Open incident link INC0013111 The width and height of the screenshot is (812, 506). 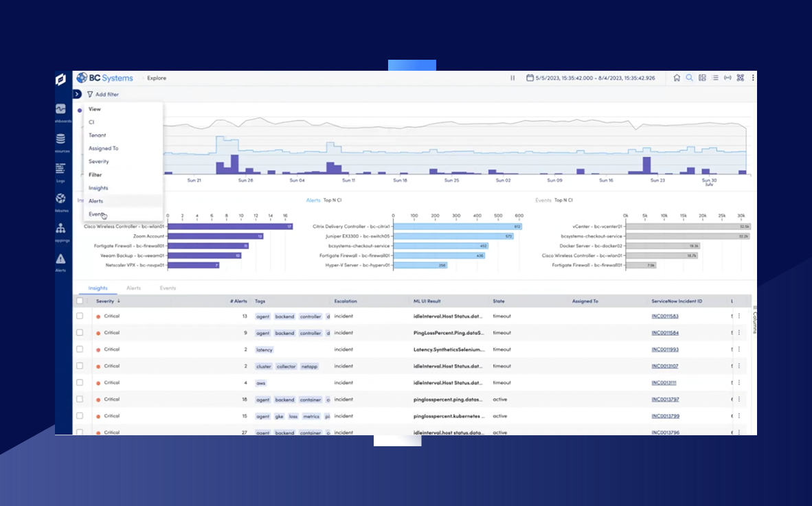664,383
